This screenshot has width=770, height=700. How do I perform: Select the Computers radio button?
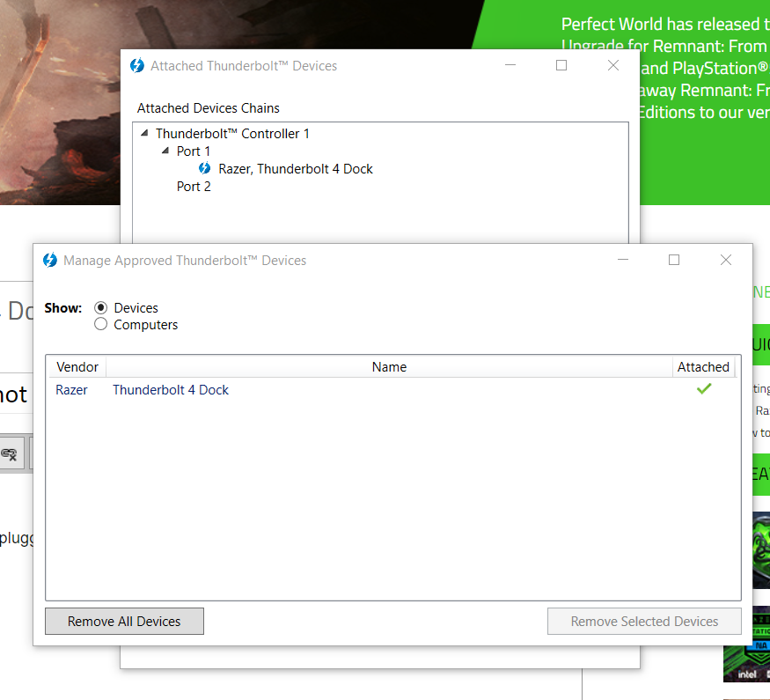[100, 324]
